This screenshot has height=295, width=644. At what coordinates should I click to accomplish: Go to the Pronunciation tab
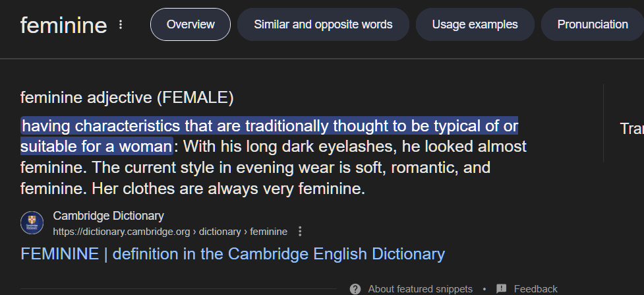click(592, 24)
